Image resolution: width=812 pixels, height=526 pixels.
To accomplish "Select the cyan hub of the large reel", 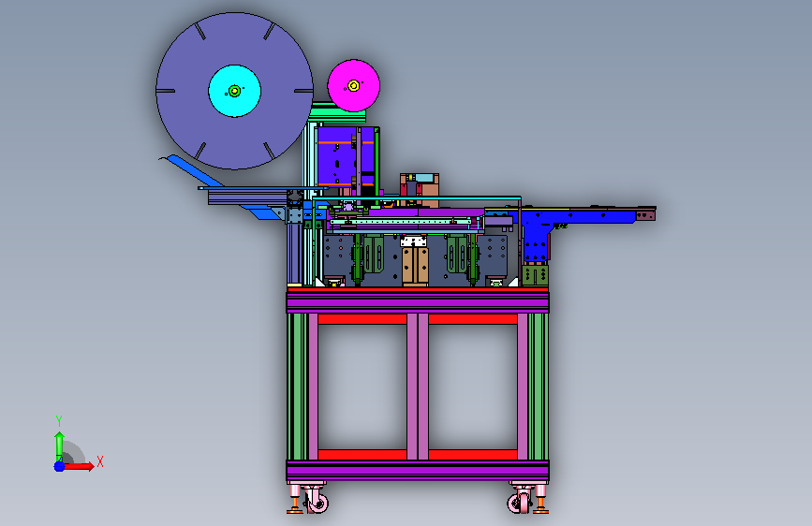I will coord(234,91).
